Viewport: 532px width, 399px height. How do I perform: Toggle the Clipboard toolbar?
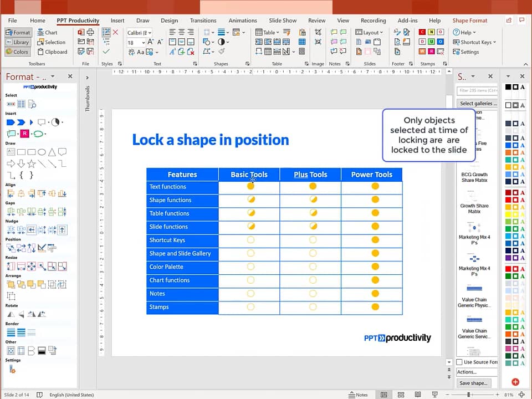(x=52, y=52)
